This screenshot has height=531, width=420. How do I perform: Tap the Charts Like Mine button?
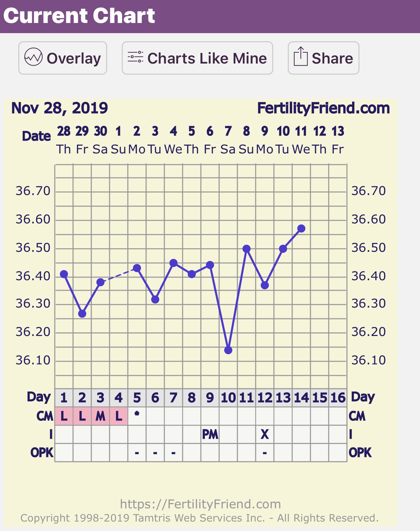click(197, 58)
